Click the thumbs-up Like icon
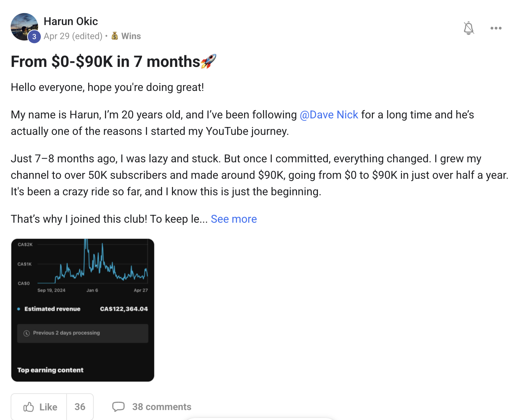The width and height of the screenshot is (528, 420). (x=28, y=407)
